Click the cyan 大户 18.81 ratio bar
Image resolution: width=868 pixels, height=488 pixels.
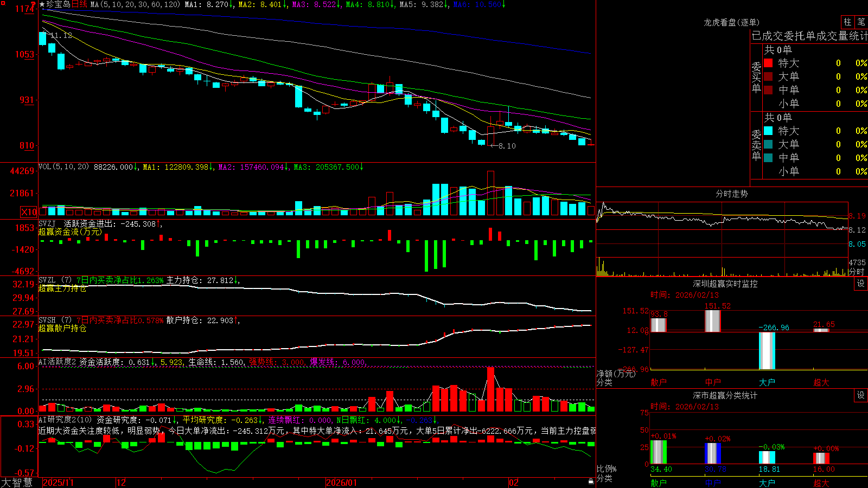tap(767, 458)
